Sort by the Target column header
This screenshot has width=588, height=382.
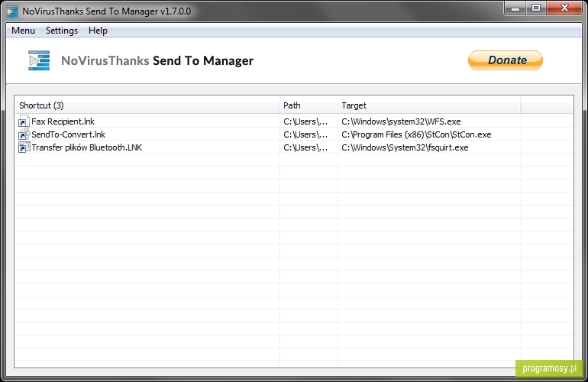click(429, 105)
